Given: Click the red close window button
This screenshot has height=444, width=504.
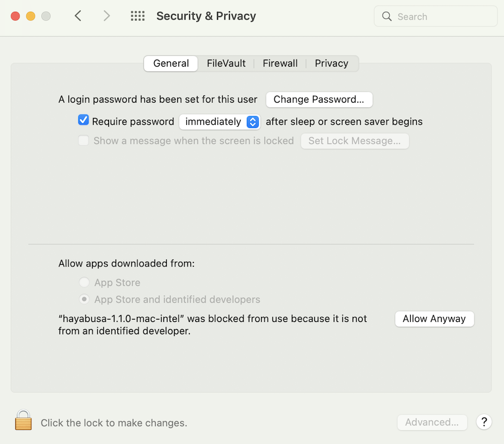Looking at the screenshot, I should [x=15, y=16].
